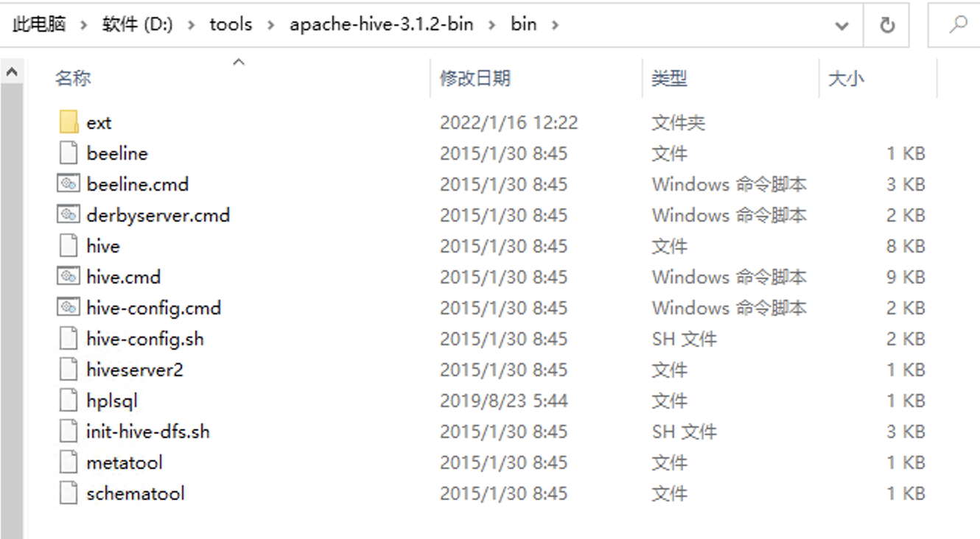The image size is (980, 539).
Task: Click the hive.cmd script icon
Action: pos(68,277)
